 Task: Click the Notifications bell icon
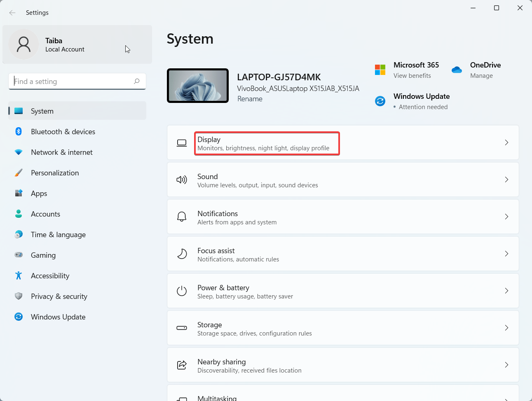[182, 217]
